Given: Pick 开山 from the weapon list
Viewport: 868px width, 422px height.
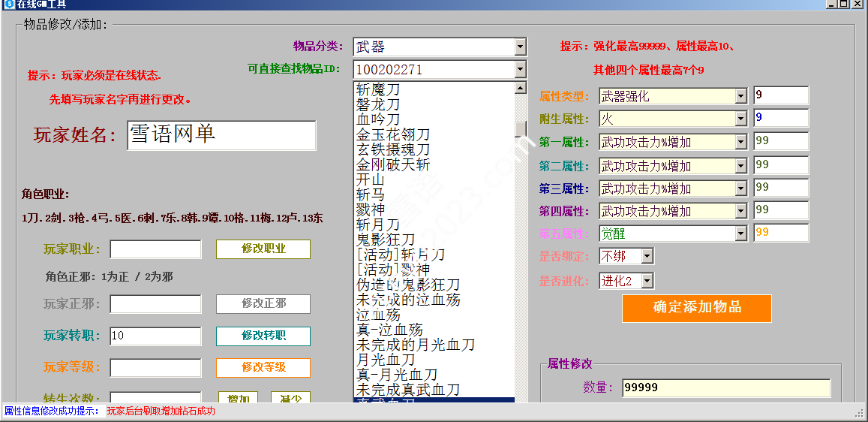Looking at the screenshot, I should (x=370, y=179).
